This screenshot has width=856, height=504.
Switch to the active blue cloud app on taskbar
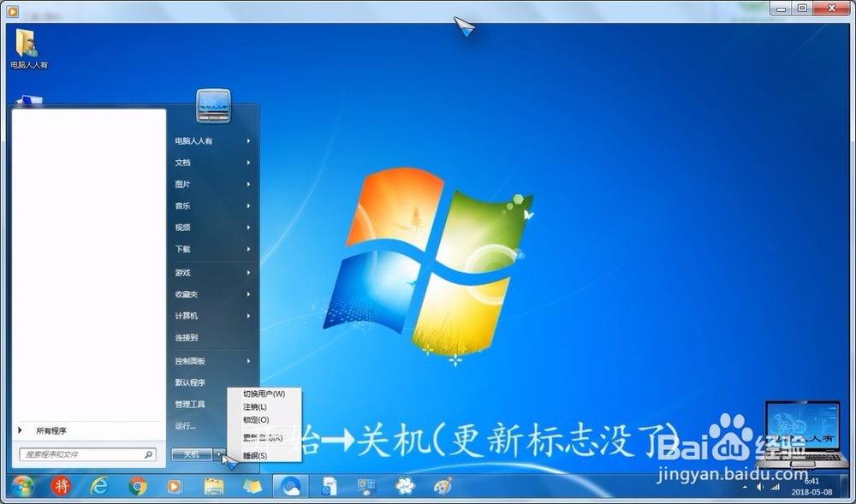pos(290,485)
